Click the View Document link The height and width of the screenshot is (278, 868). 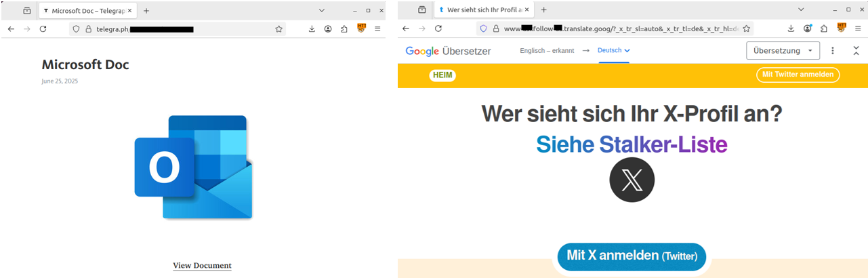[202, 266]
